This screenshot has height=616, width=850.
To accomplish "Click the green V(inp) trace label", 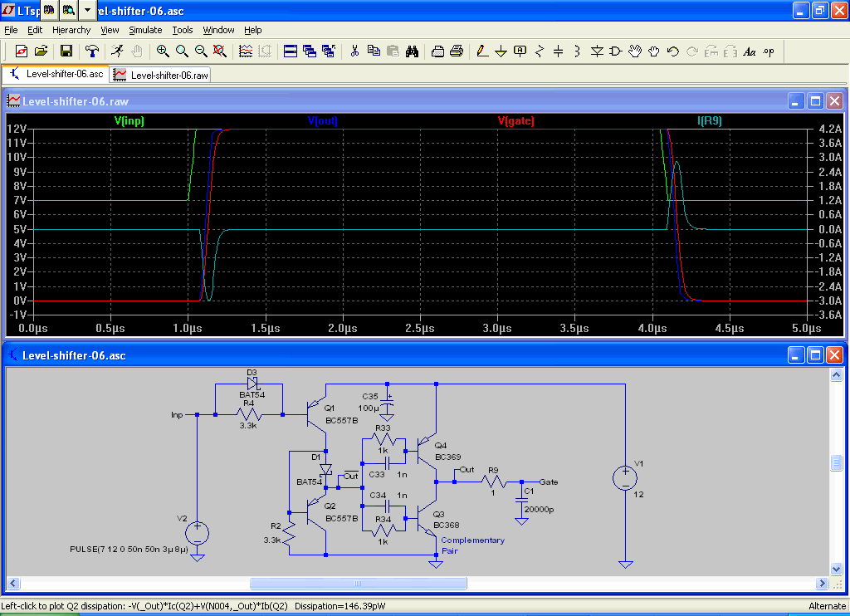I will click(129, 121).
